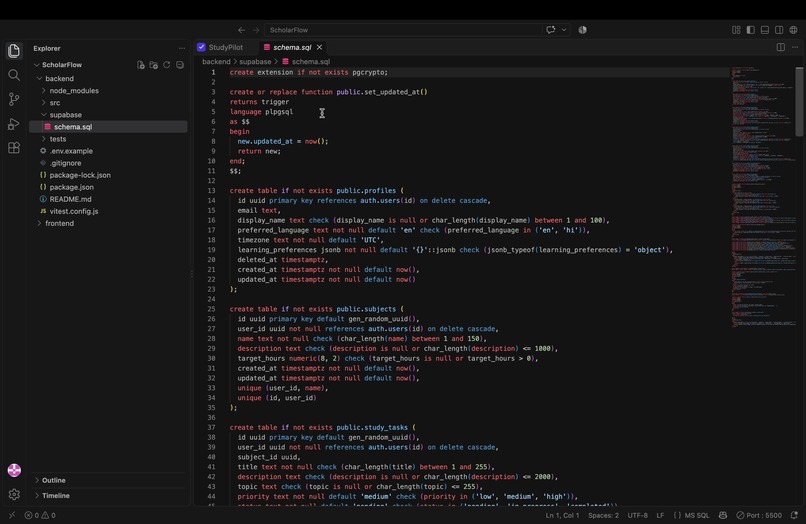This screenshot has width=806, height=524.
Task: Click the New Folder icon in Explorer
Action: click(x=153, y=65)
